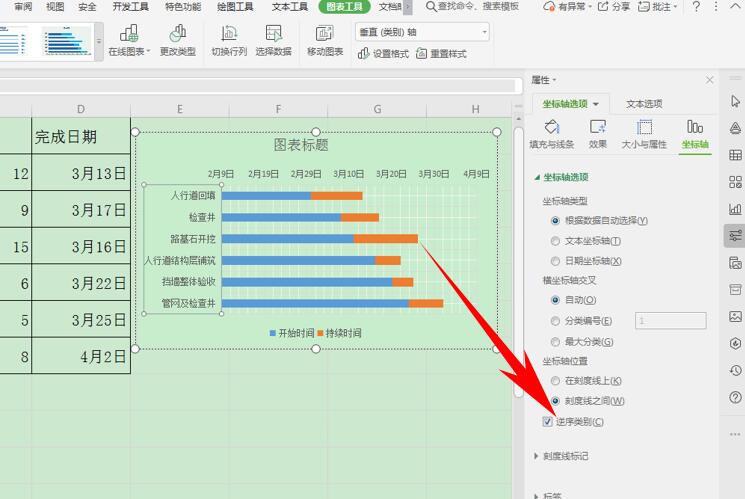Image resolution: width=745 pixels, height=499 pixels.
Task: Click the chart title 图表标题
Action: (x=301, y=144)
